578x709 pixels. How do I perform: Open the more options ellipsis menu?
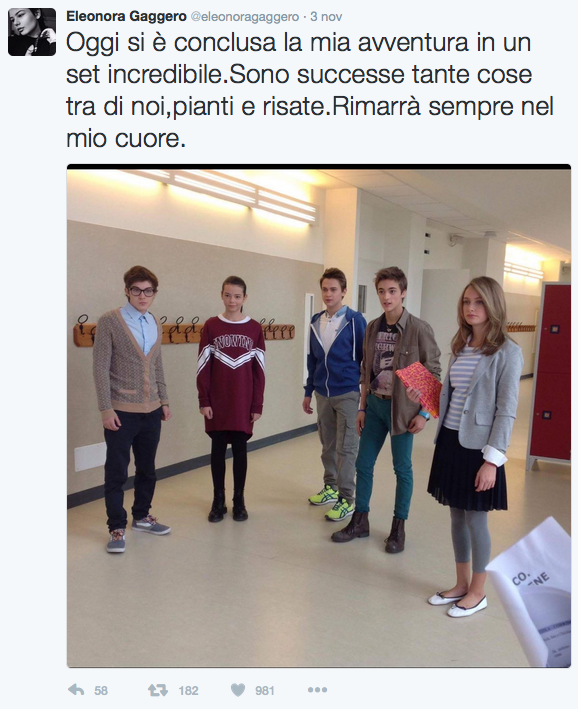(x=317, y=690)
